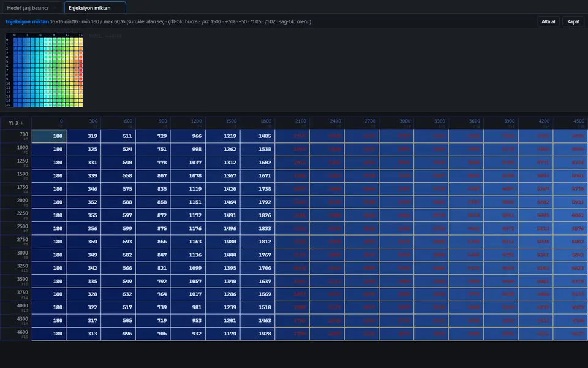
Task: Select the column header 3000
Action: click(x=396, y=123)
